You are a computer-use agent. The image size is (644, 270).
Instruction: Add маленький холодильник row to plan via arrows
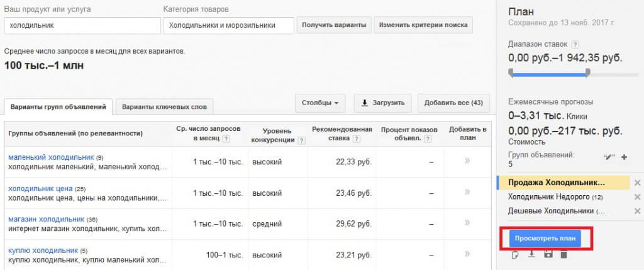(467, 162)
